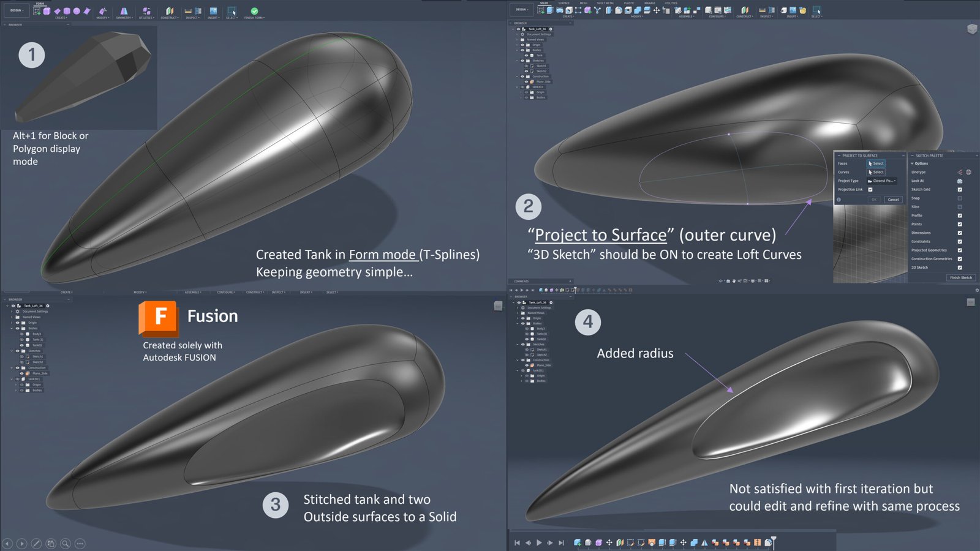Click the ViewCube in the top-right Fusion window

pos(972,29)
